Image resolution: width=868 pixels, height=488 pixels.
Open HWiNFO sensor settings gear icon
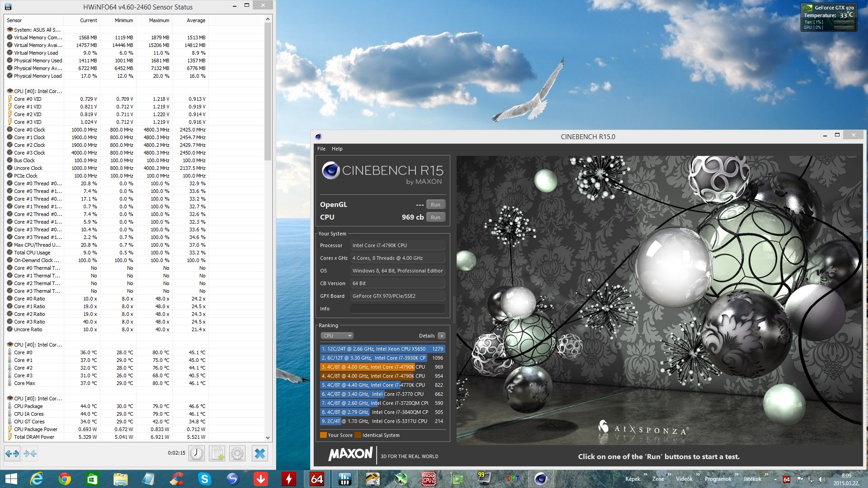pos(237,453)
